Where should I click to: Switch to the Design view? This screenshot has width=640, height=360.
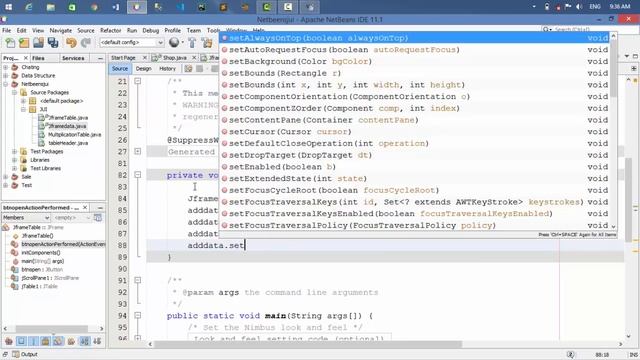click(143, 69)
